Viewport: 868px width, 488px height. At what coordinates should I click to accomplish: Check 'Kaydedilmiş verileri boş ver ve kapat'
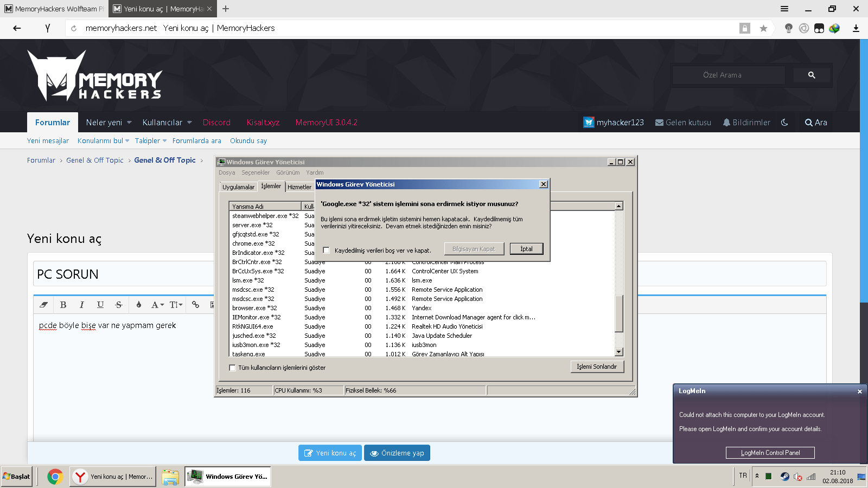point(326,250)
